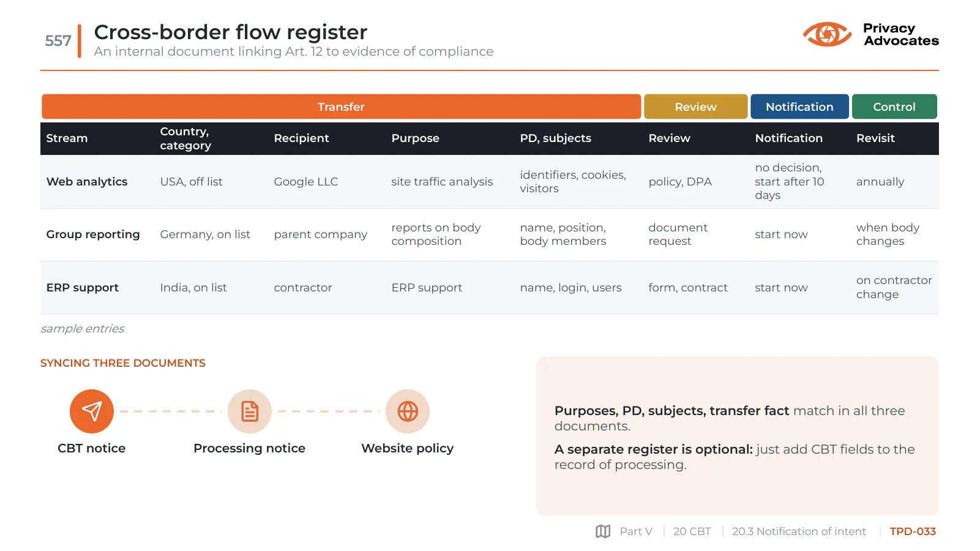Image resolution: width=980 pixels, height=551 pixels.
Task: Click the 'PD, subjects' column header
Action: tap(555, 138)
